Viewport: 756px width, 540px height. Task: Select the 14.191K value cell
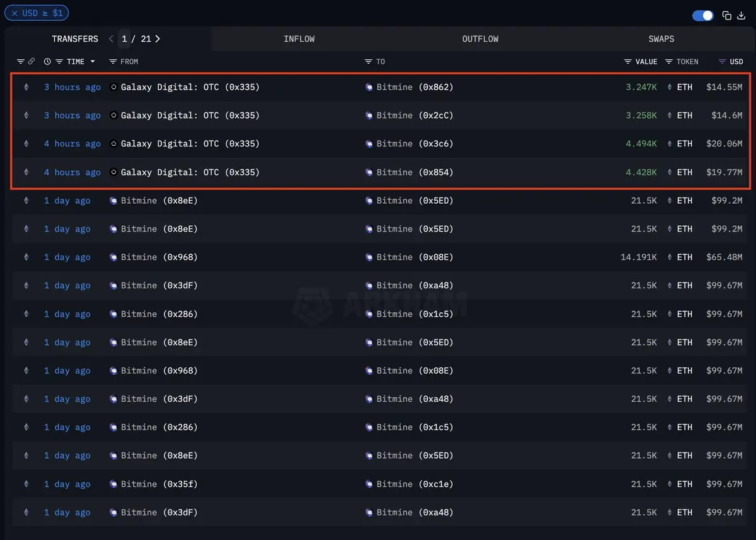pyautogui.click(x=638, y=257)
